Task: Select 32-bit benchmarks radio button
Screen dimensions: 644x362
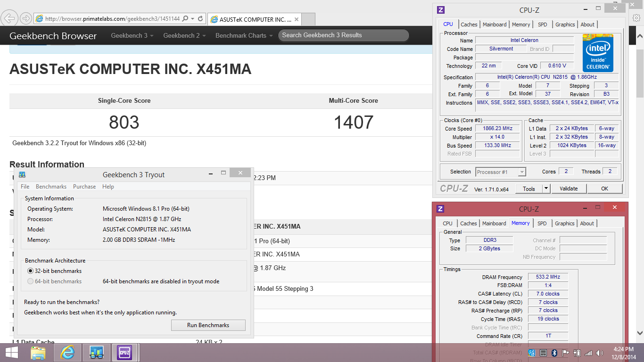Action: (30, 271)
